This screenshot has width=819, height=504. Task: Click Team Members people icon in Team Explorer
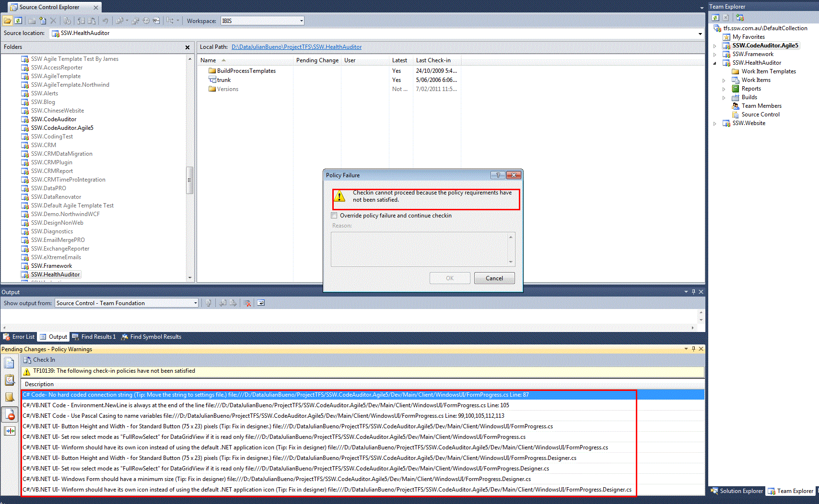point(735,106)
